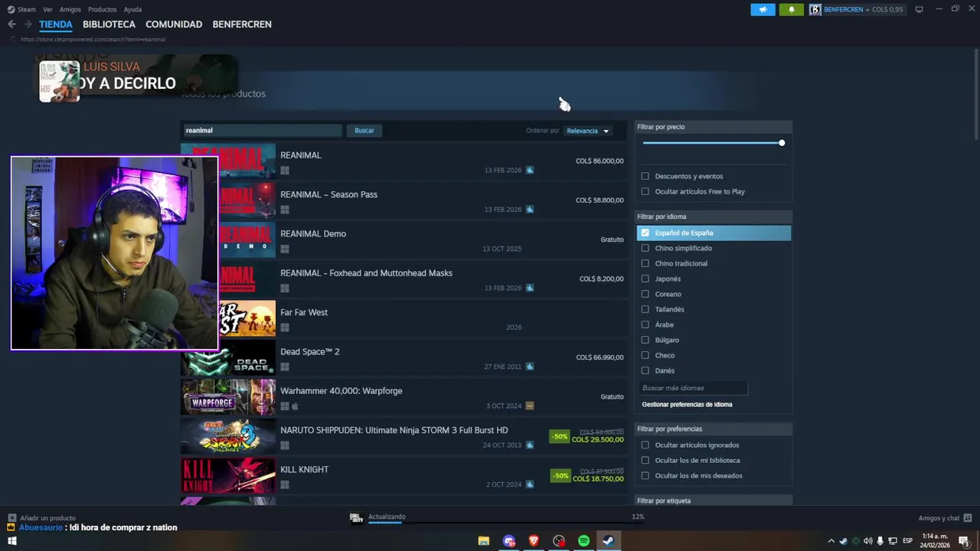980x551 pixels.
Task: Click the price filter slider handle
Action: click(x=782, y=143)
